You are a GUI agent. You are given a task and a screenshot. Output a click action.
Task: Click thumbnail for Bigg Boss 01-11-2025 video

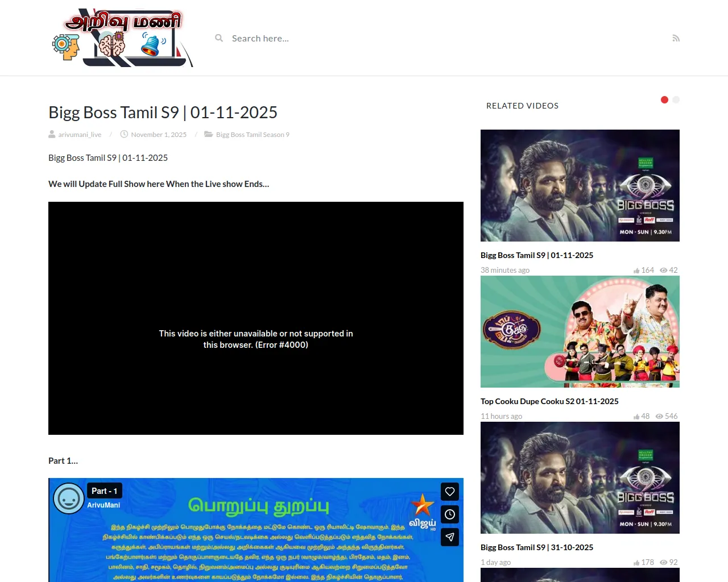click(x=580, y=186)
